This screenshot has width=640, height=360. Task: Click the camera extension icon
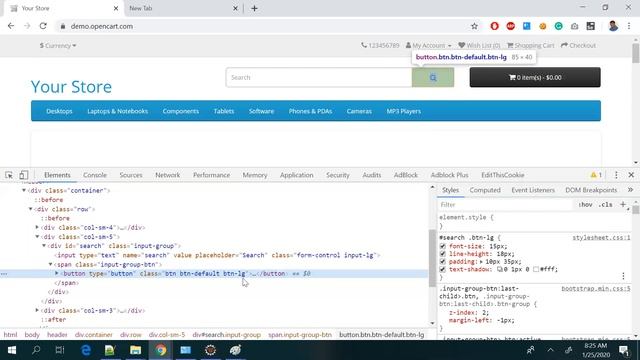point(574,26)
